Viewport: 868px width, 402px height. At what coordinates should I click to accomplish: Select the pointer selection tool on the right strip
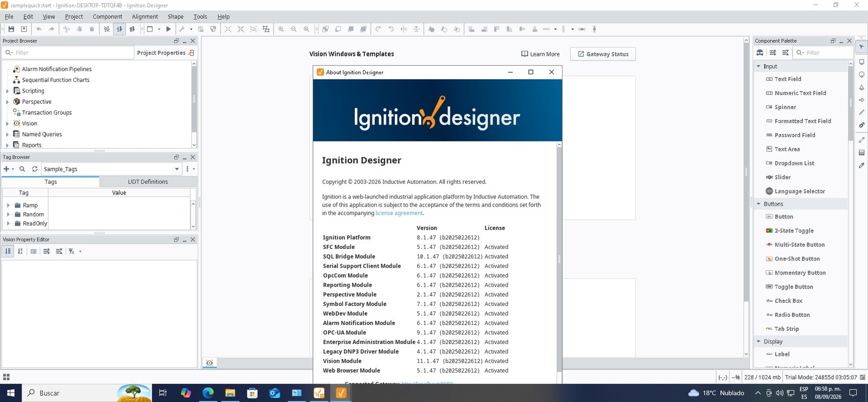861,47
